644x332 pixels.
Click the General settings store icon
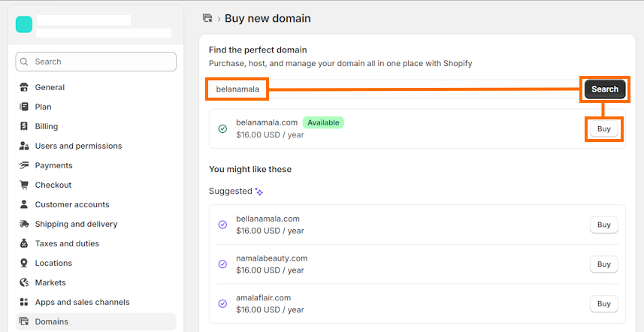(x=24, y=87)
